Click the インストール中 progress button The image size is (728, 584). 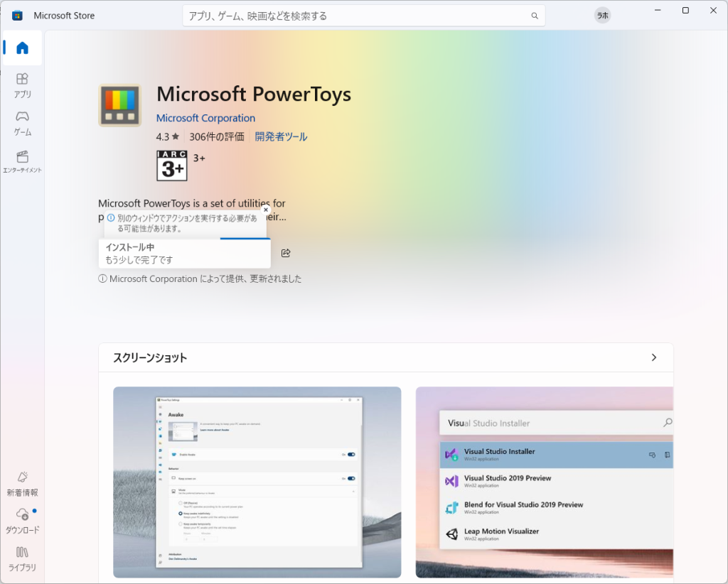(184, 254)
